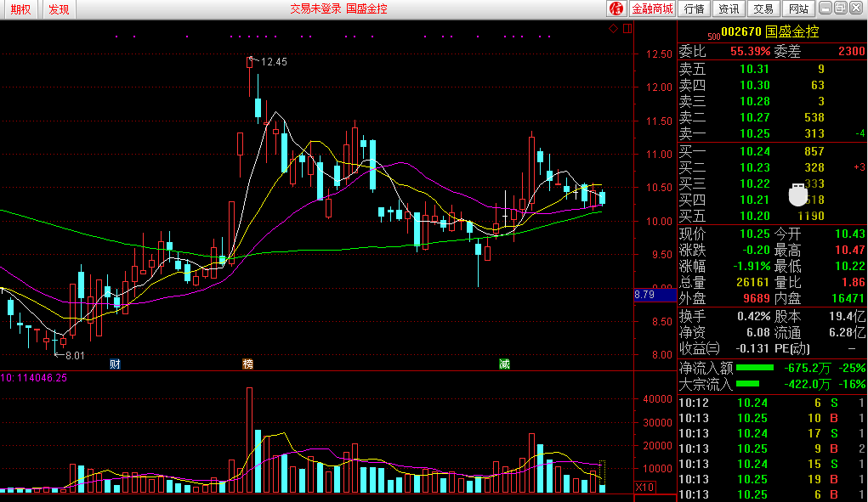Open the 榜 marker below the chart
Image resolution: width=868 pixels, height=502 pixels.
(248, 364)
